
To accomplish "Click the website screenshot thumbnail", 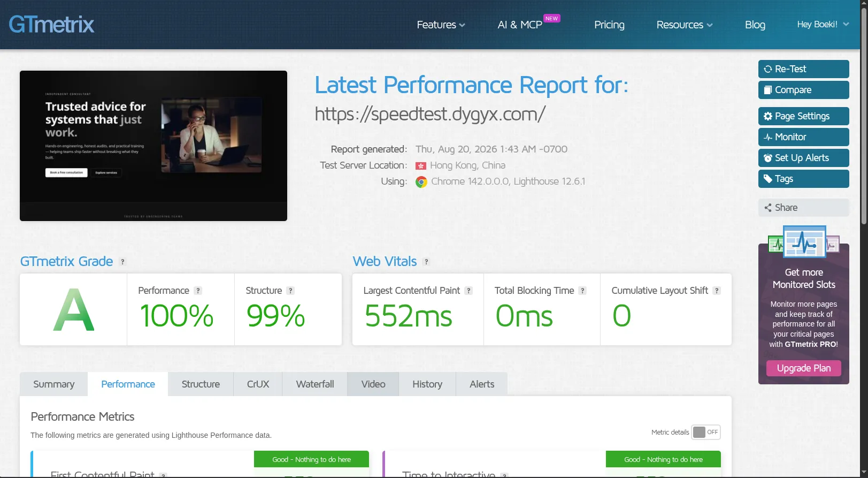I will point(153,146).
